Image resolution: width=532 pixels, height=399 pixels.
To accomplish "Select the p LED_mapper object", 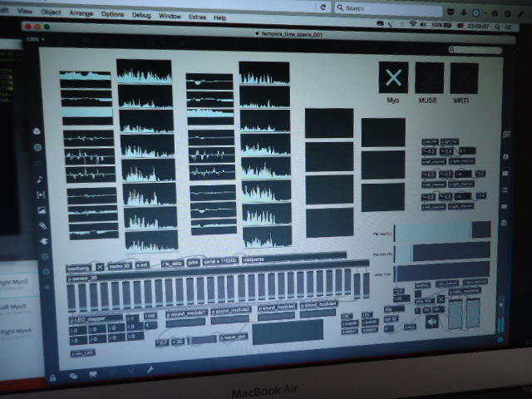I will 96,319.
